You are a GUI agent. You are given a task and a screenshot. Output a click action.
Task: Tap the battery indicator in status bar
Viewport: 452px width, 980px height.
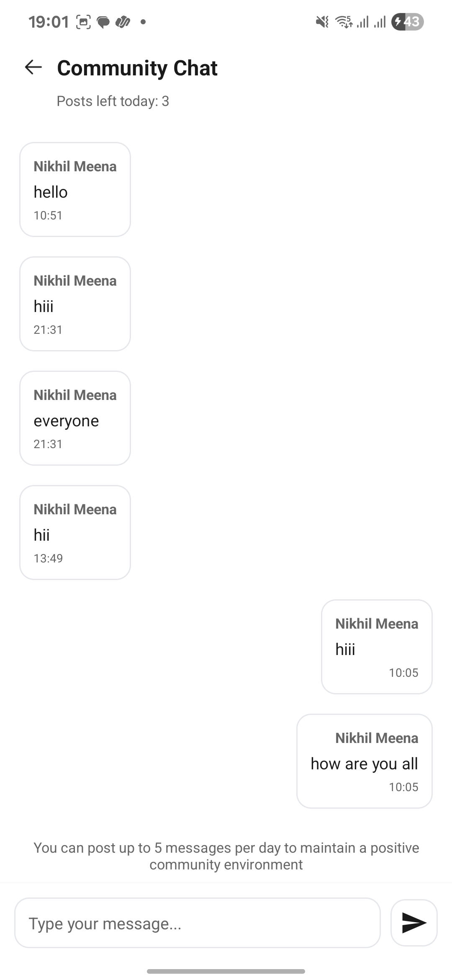tap(407, 21)
